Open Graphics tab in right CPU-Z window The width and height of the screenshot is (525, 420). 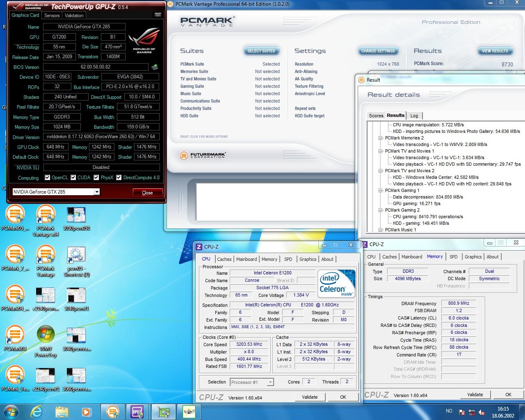pos(473,257)
